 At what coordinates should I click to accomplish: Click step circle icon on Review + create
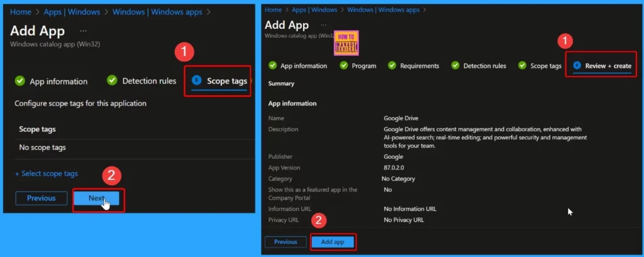click(577, 66)
